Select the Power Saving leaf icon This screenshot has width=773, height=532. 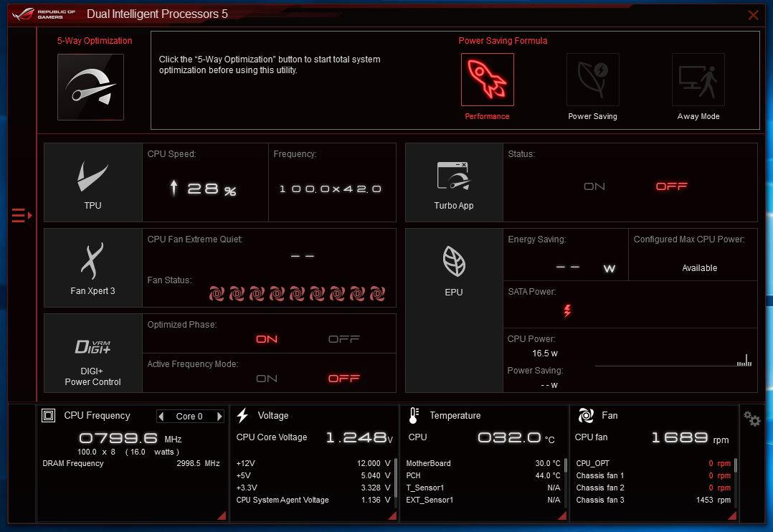coord(592,80)
